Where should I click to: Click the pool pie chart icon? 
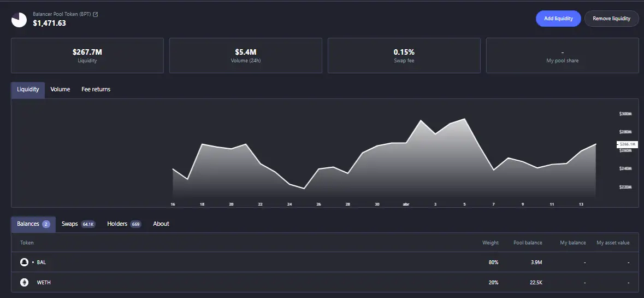[19, 20]
